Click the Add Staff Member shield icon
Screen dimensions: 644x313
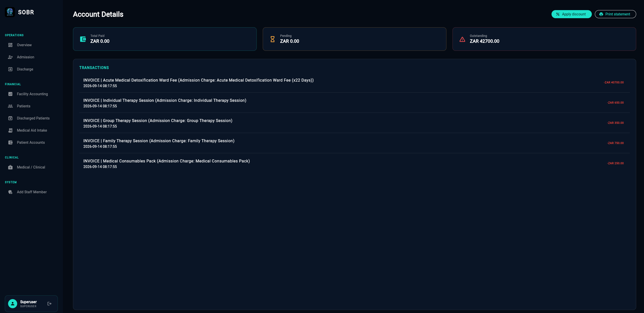(10, 192)
